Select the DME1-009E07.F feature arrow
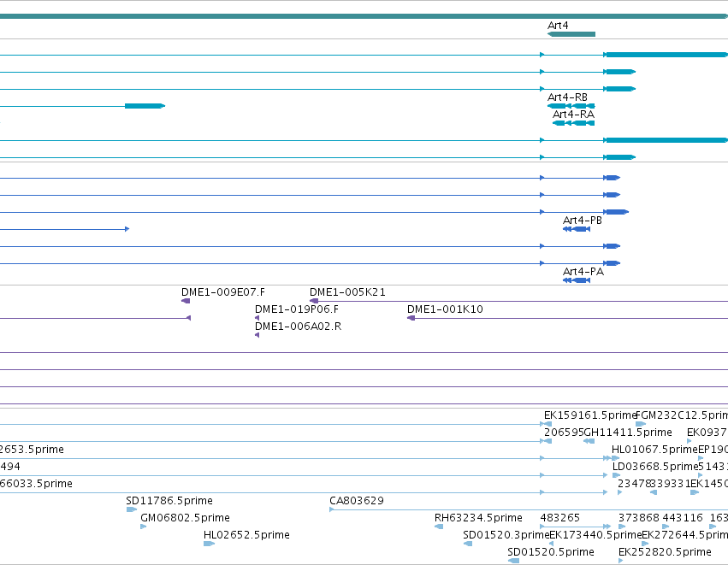The height and width of the screenshot is (565, 728). (186, 301)
